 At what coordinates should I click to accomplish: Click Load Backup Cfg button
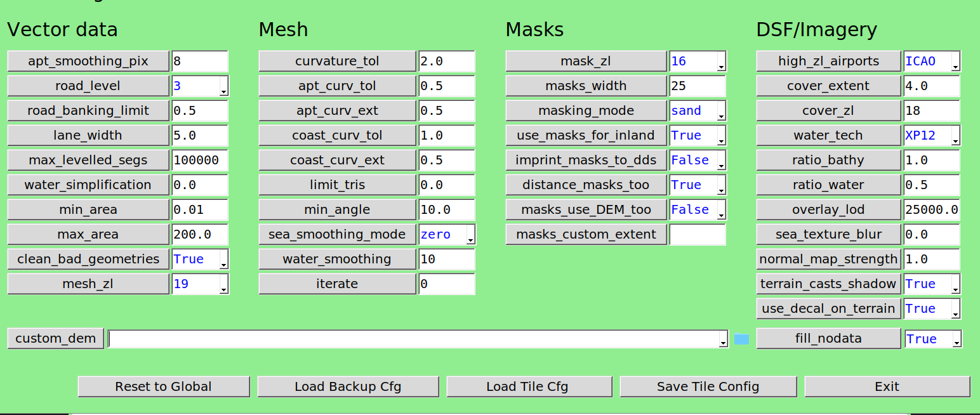(x=348, y=386)
